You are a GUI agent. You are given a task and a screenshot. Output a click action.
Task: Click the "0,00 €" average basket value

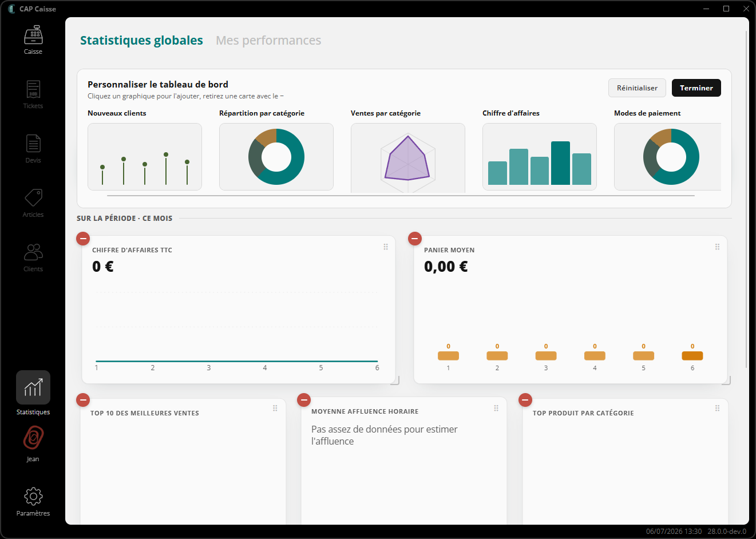(446, 267)
